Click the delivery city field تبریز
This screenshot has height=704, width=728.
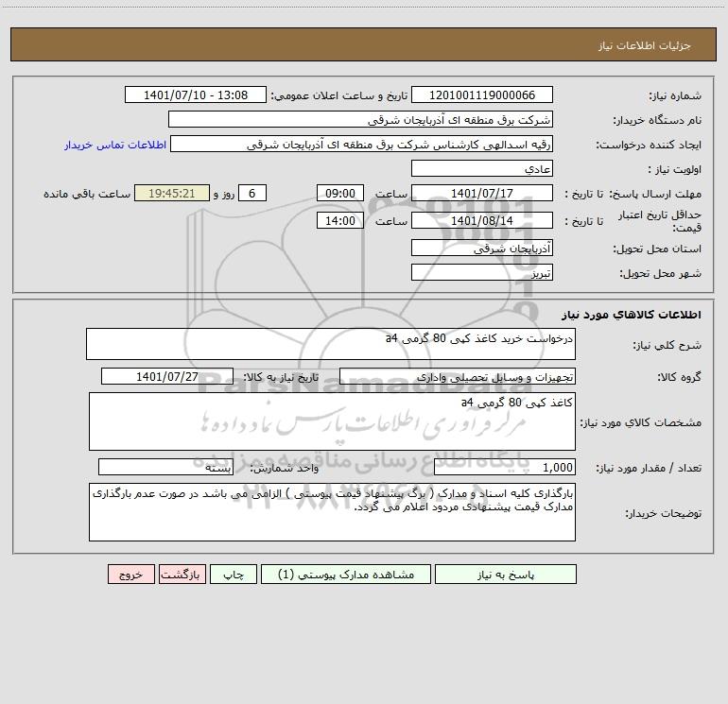click(x=482, y=272)
